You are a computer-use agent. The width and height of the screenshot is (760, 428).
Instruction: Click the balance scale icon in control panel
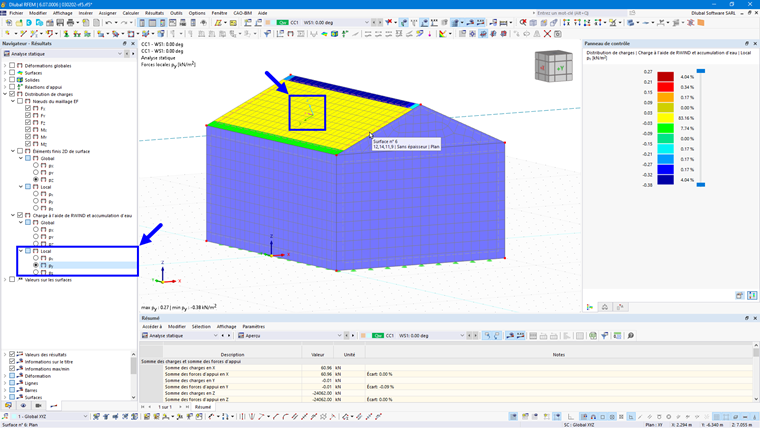(605, 307)
